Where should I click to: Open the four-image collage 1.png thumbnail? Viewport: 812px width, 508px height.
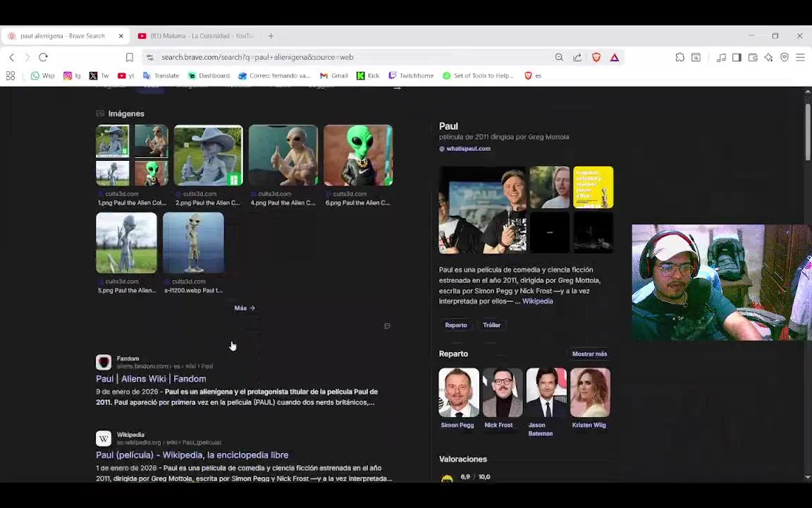[132, 155]
